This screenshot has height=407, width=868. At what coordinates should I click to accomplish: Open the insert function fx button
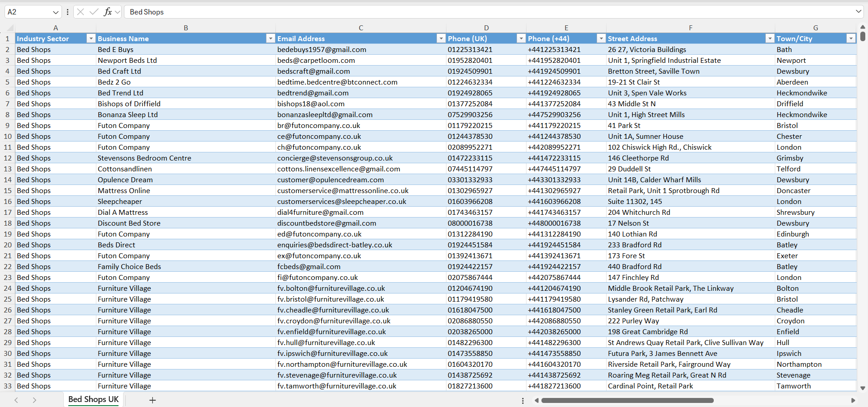click(108, 12)
